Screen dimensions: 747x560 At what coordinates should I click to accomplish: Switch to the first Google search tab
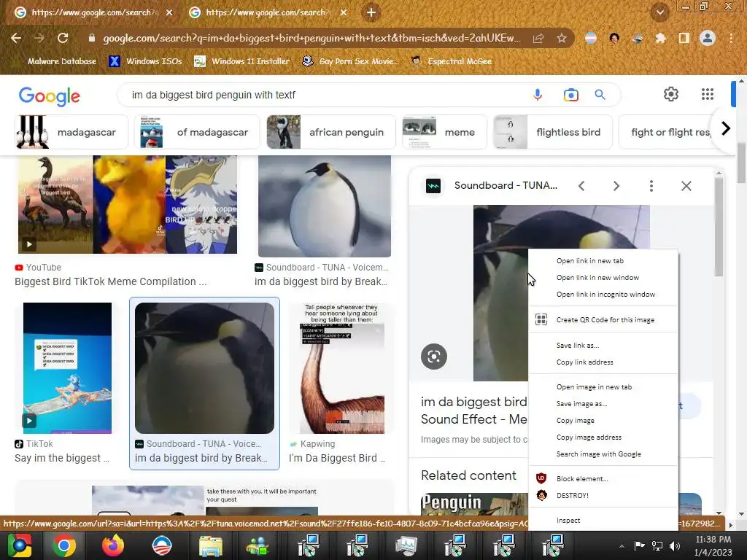(93, 13)
